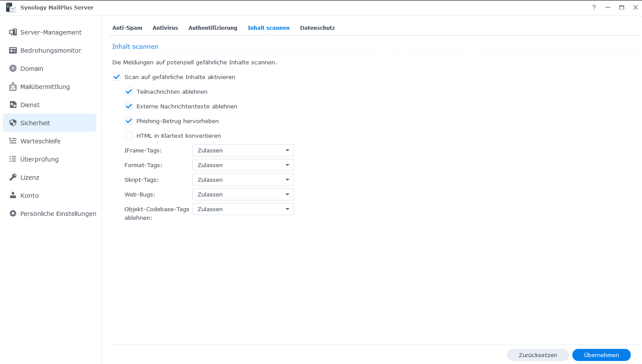Image resolution: width=642 pixels, height=364 pixels.
Task: Open Persönliche Einstellungen via gear icon
Action: 13,214
